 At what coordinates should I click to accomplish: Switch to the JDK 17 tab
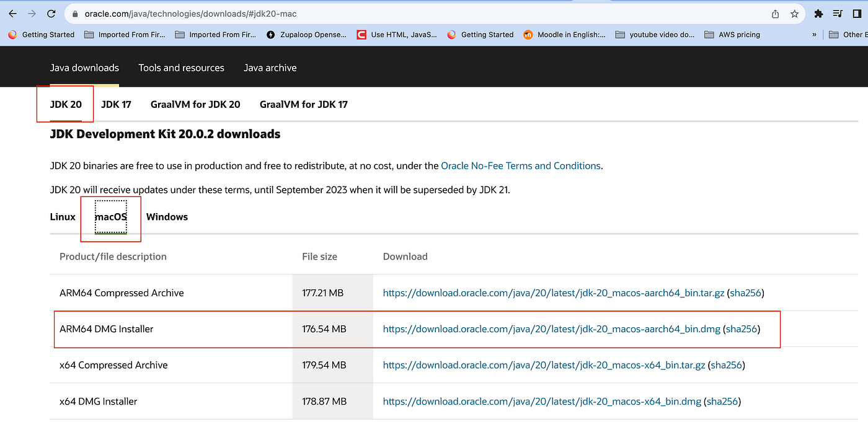(x=116, y=104)
